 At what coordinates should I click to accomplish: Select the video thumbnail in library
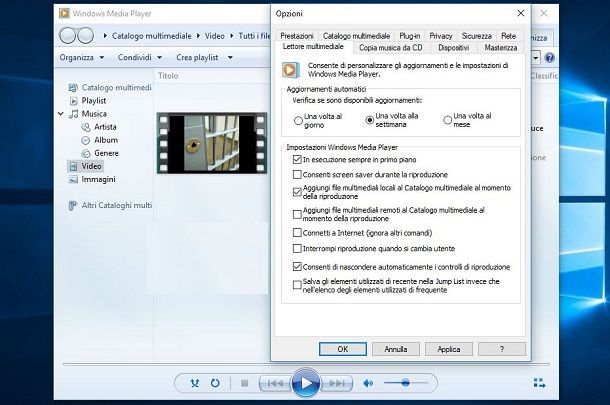point(212,143)
